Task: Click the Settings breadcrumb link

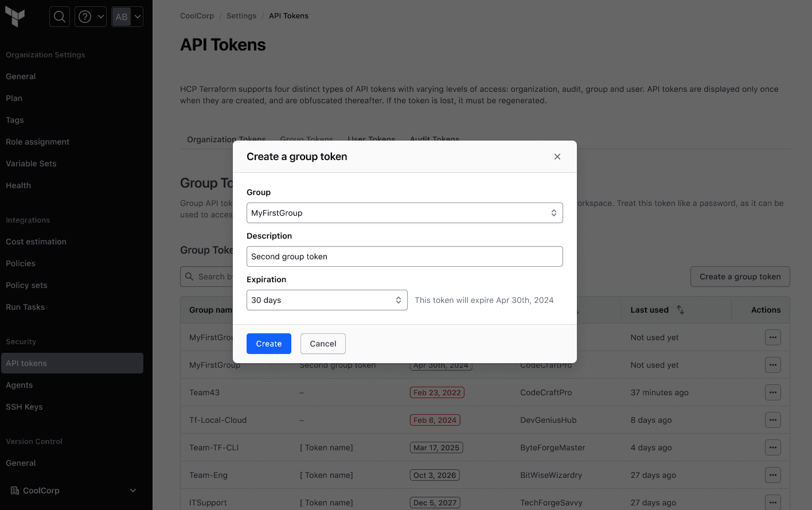Action: (x=241, y=16)
